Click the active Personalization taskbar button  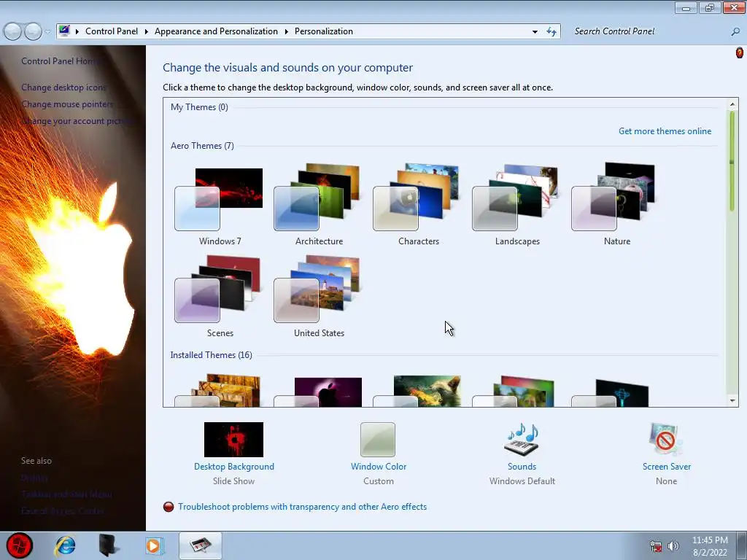tap(201, 545)
